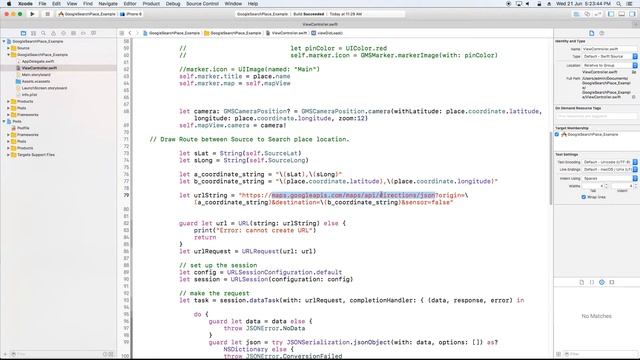Image resolution: width=640 pixels, height=360 pixels.
Task: Adjust the Tab width stepper
Action: click(x=606, y=186)
